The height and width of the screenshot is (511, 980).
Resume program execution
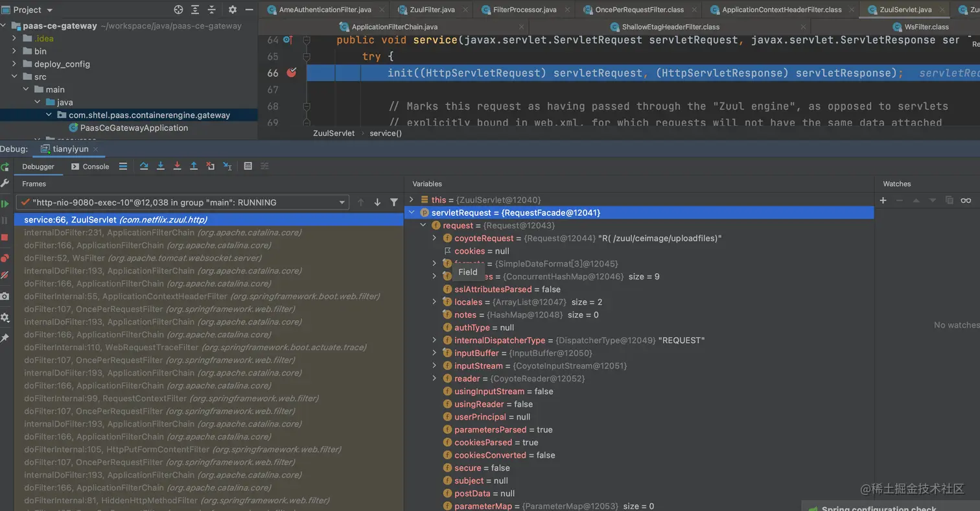[5, 204]
